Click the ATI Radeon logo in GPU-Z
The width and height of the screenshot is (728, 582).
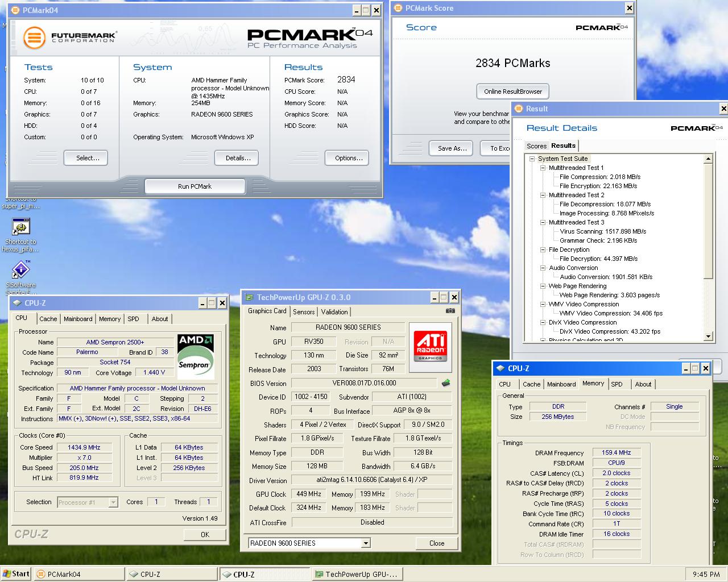coord(431,347)
